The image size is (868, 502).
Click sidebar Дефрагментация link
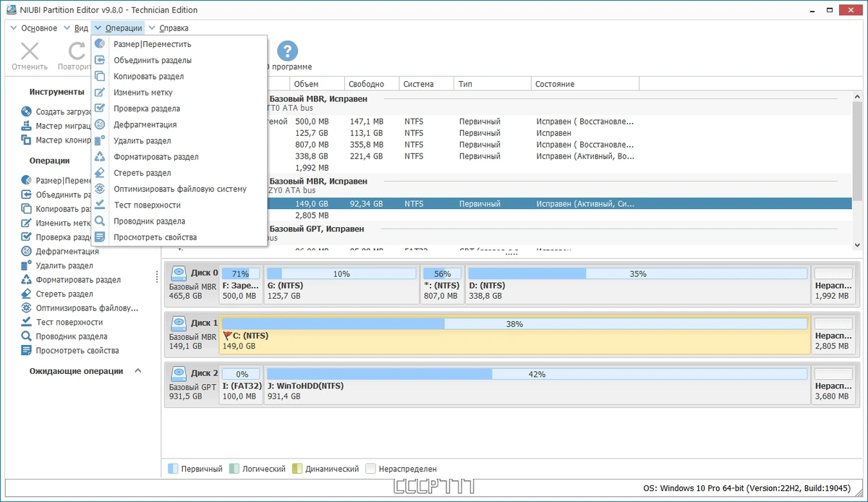67,252
